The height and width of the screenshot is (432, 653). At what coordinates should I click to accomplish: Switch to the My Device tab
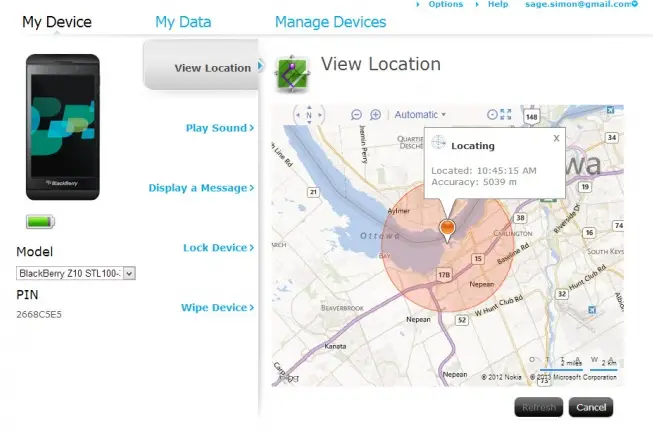(57, 22)
